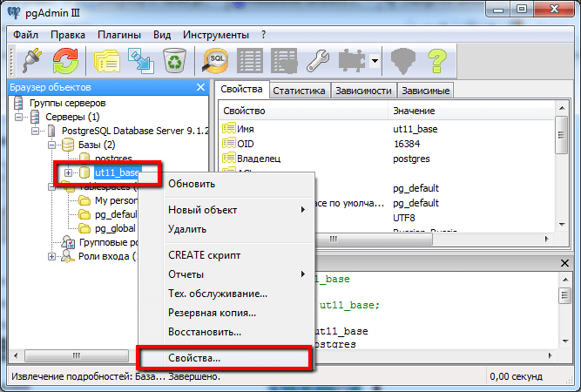Screen dimensions: 581x392
Task: Click the add server connection plug icon
Action: (x=32, y=60)
